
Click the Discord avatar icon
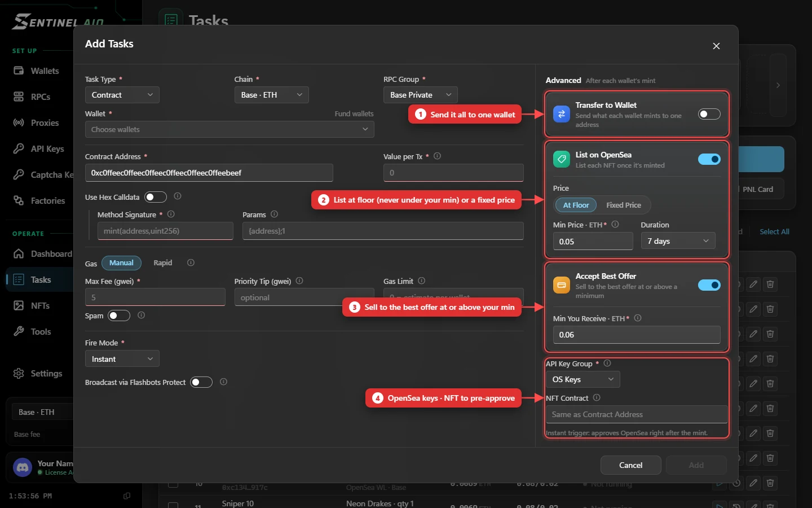click(23, 467)
